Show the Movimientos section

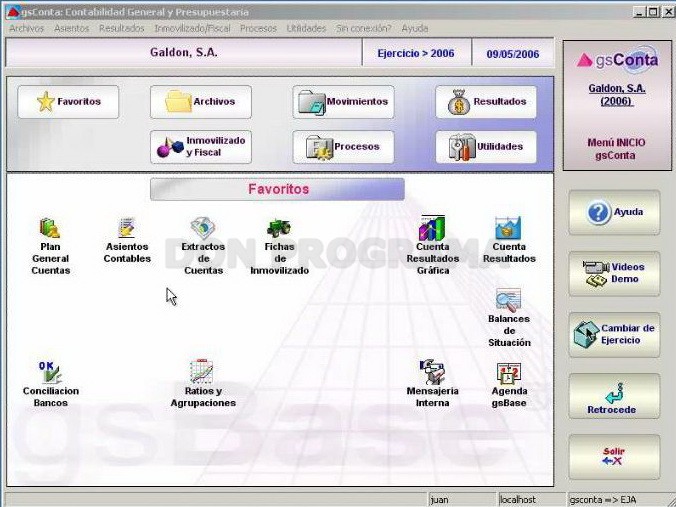343,102
